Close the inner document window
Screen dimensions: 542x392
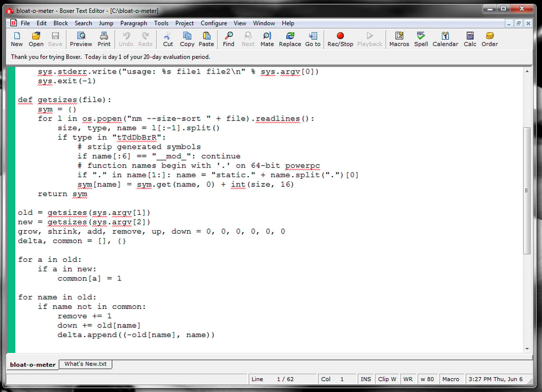coord(528,23)
